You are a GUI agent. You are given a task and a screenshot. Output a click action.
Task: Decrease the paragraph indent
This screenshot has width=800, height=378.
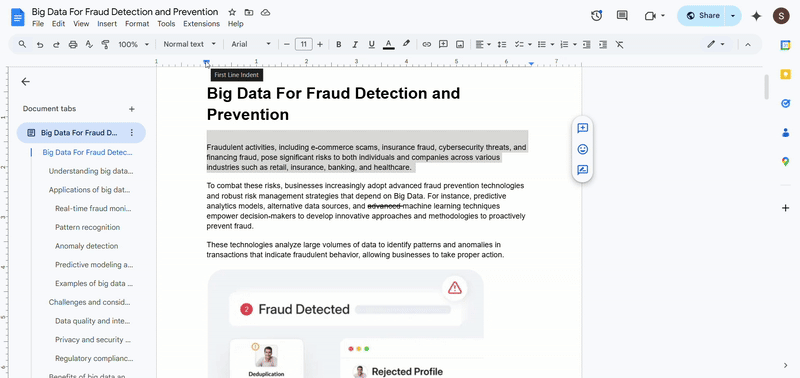point(587,44)
